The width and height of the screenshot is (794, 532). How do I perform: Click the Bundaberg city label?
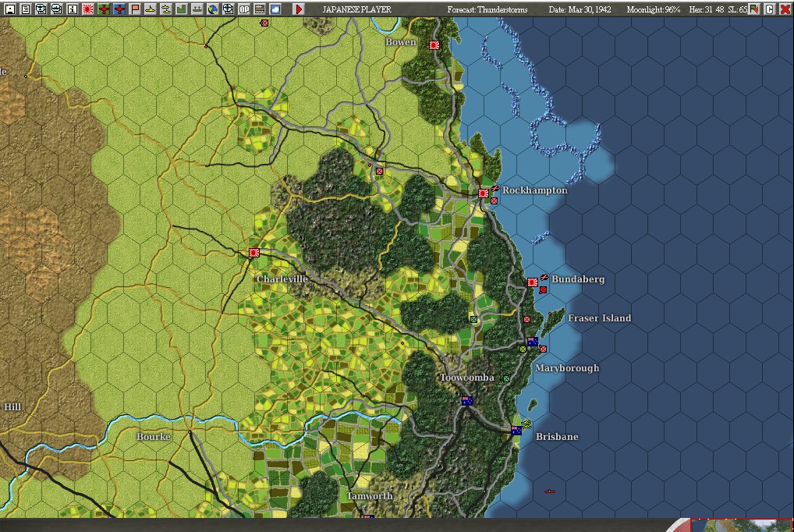(x=578, y=279)
